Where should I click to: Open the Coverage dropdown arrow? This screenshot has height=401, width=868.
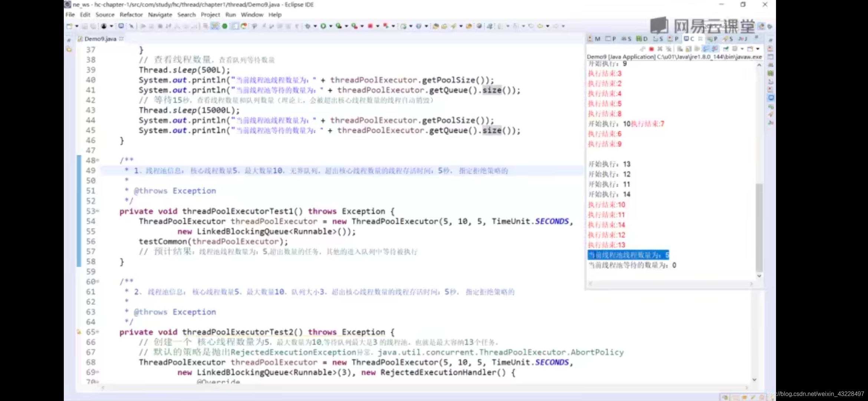pyautogui.click(x=346, y=26)
